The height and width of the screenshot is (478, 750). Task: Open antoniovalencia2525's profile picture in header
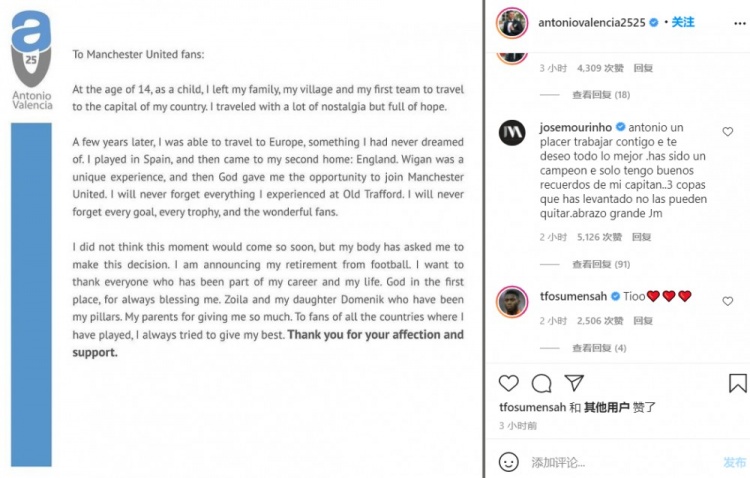[513, 21]
